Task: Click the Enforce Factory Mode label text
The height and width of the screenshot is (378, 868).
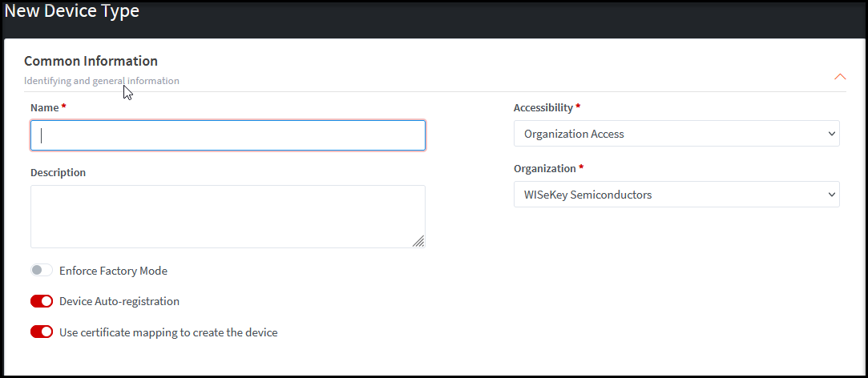Action: coord(113,271)
